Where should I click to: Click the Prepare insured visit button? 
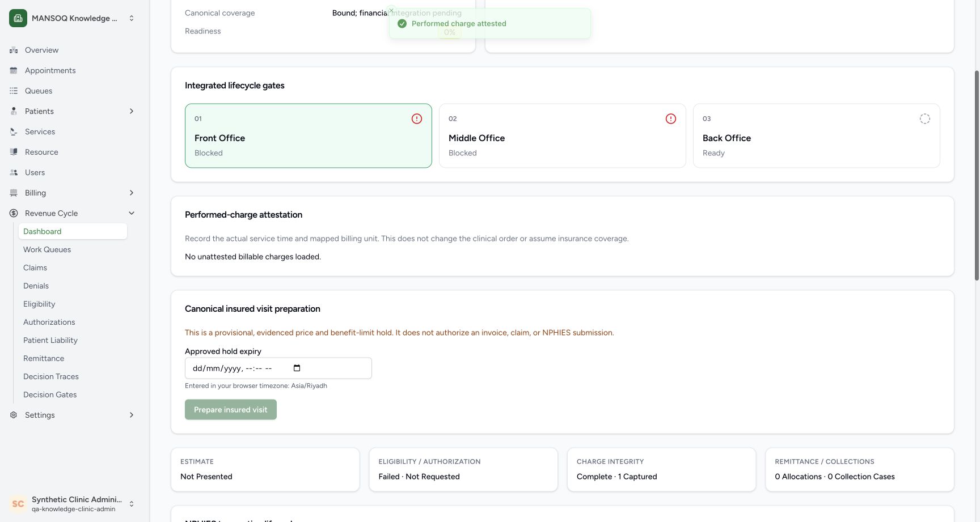(x=231, y=410)
